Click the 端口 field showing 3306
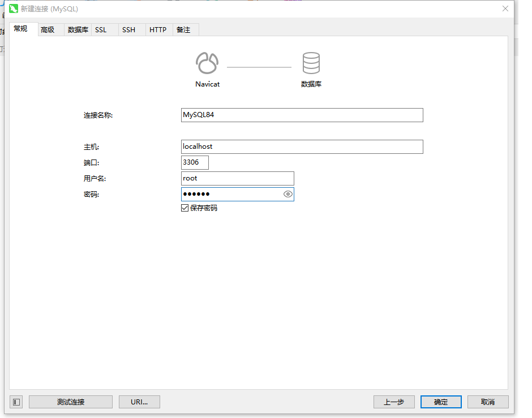Screen dimensions: 532x418 195,162
